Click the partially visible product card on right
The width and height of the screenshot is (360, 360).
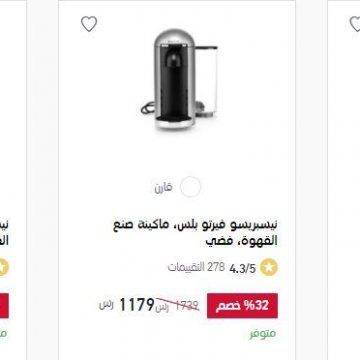pyautogui.click(x=344, y=180)
